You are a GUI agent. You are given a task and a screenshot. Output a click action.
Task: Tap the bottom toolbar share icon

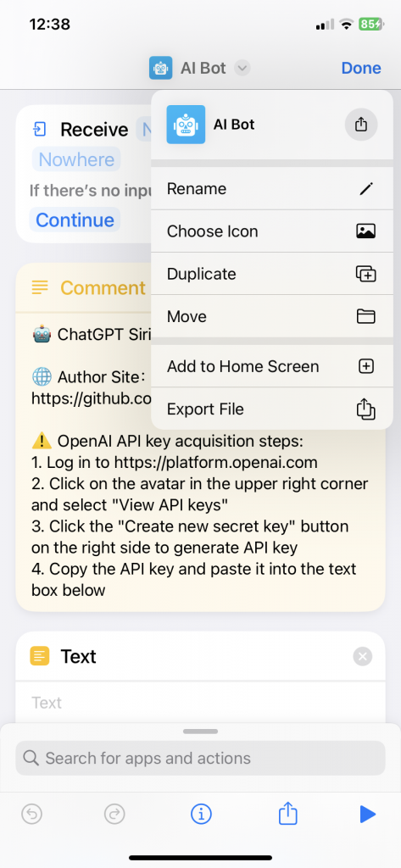(x=288, y=813)
